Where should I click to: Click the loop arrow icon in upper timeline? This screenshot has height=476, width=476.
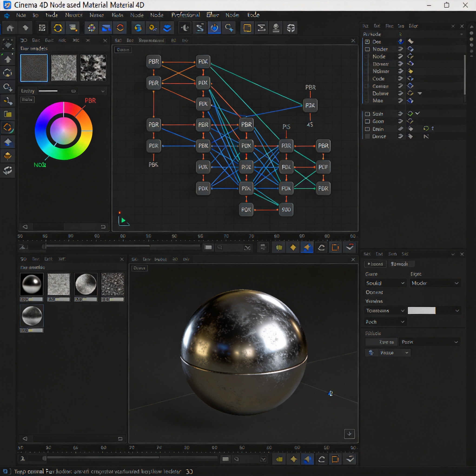click(x=321, y=247)
